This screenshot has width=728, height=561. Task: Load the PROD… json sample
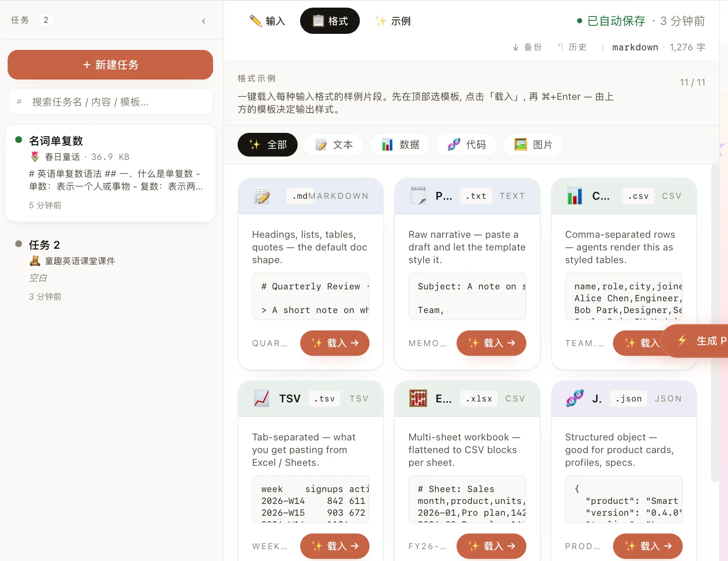[648, 546]
